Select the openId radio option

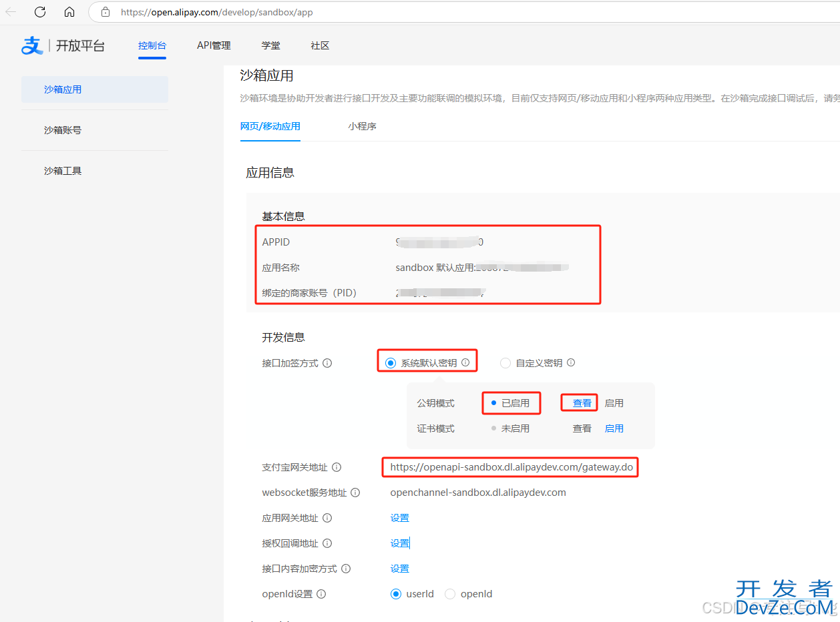(450, 594)
